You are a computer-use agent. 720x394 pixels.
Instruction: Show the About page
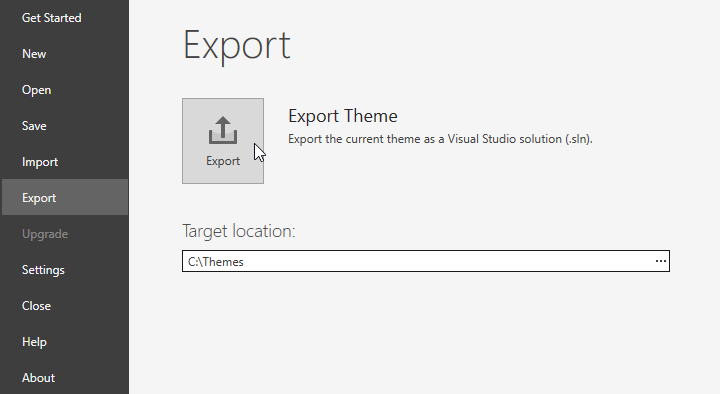point(64,378)
